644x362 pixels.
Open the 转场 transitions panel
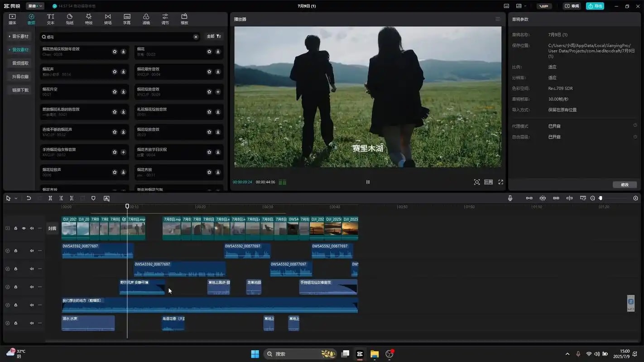click(x=108, y=19)
